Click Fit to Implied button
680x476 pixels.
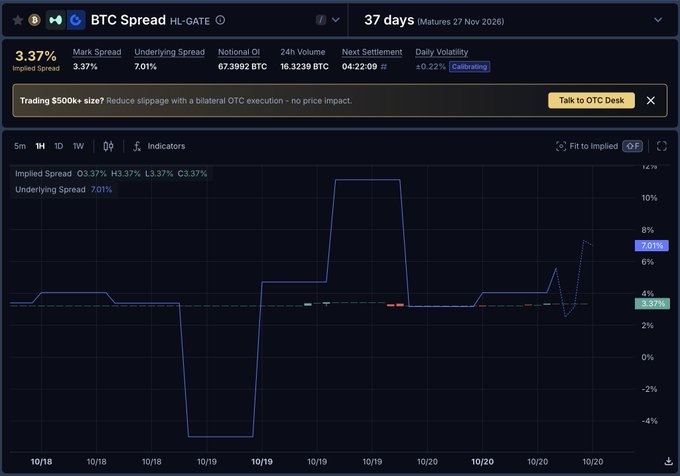[587, 146]
